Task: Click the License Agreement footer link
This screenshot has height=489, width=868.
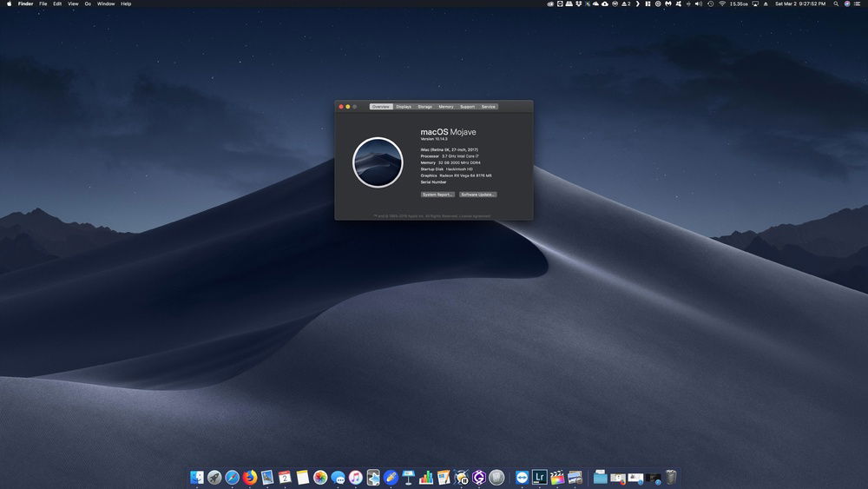Action: (x=475, y=216)
